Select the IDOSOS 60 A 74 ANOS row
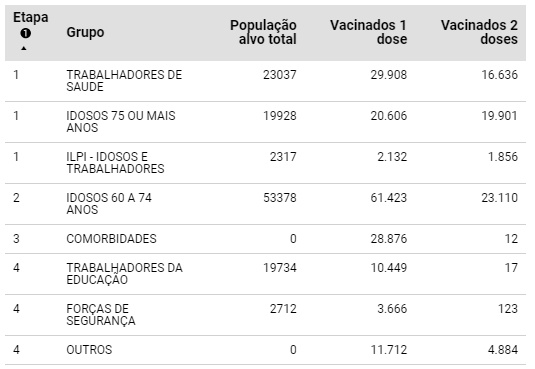The height and width of the screenshot is (369, 535). click(265, 204)
